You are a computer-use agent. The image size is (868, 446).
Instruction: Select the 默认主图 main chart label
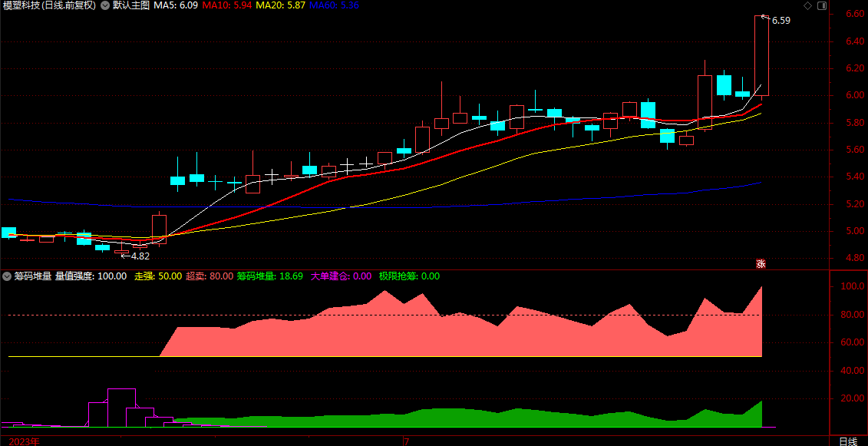click(x=131, y=5)
